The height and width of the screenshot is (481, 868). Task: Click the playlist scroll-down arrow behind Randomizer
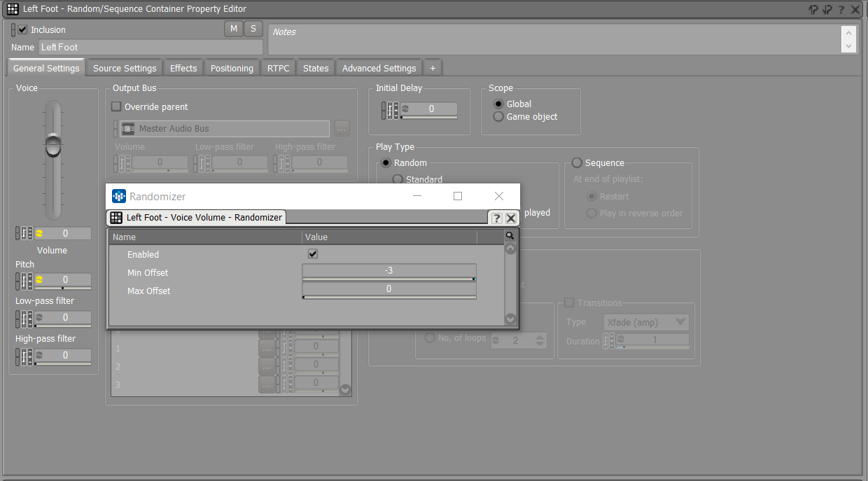click(x=345, y=389)
